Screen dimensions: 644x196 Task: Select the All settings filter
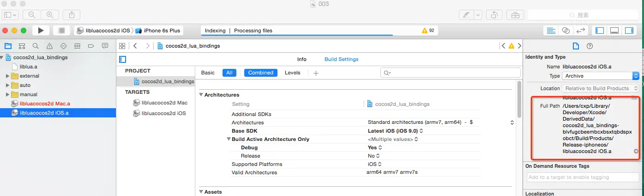pos(229,73)
